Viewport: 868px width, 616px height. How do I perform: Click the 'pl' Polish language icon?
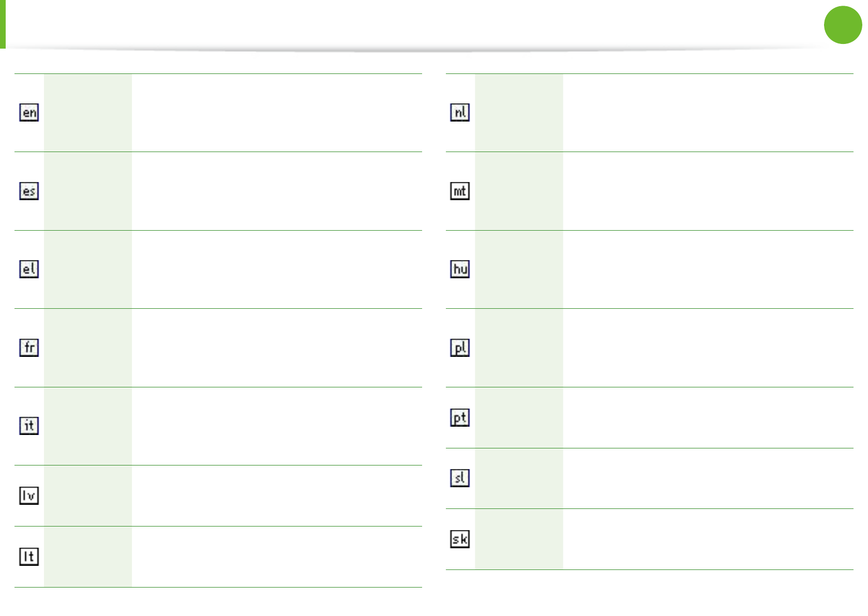460,348
